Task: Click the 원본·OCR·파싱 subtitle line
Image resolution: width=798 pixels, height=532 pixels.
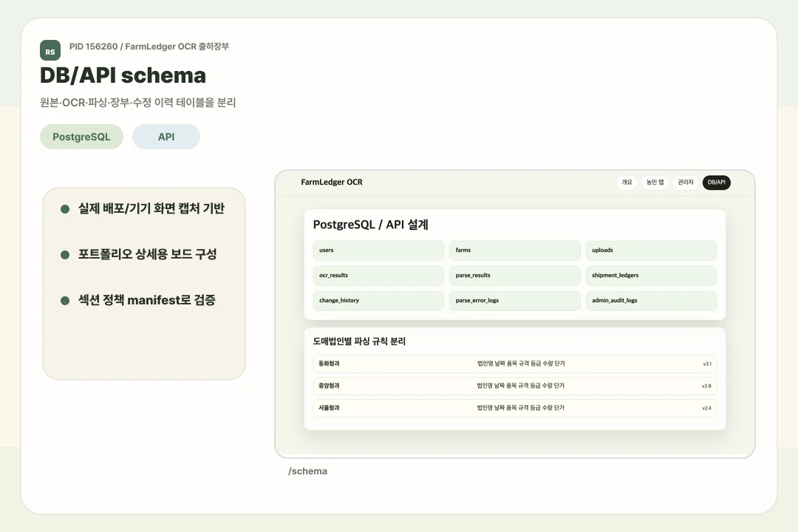Action: [138, 102]
